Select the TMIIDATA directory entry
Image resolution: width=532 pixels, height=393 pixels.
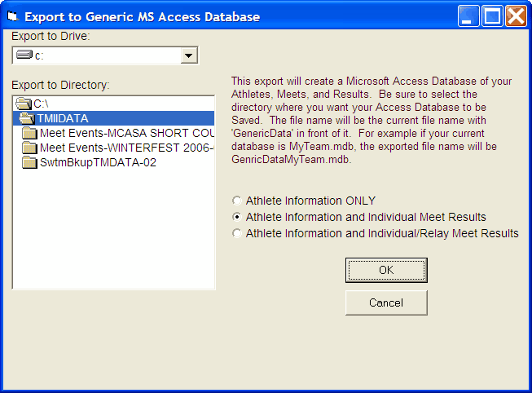coord(63,118)
